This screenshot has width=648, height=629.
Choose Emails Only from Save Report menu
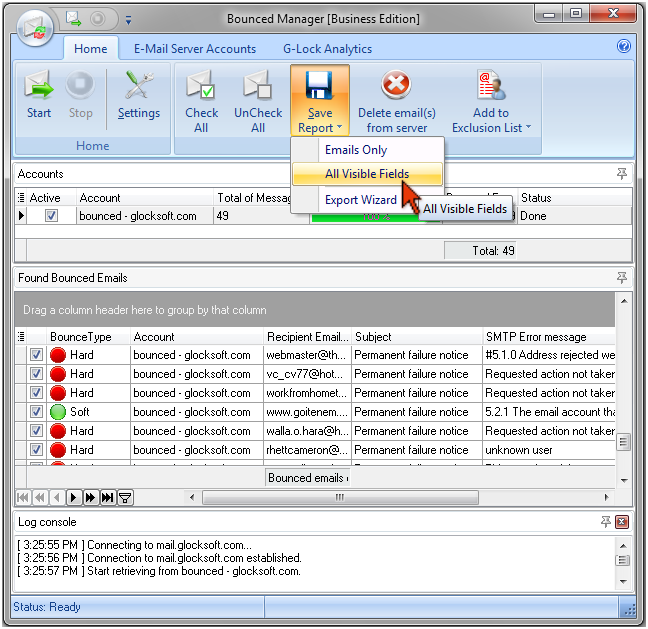click(367, 150)
